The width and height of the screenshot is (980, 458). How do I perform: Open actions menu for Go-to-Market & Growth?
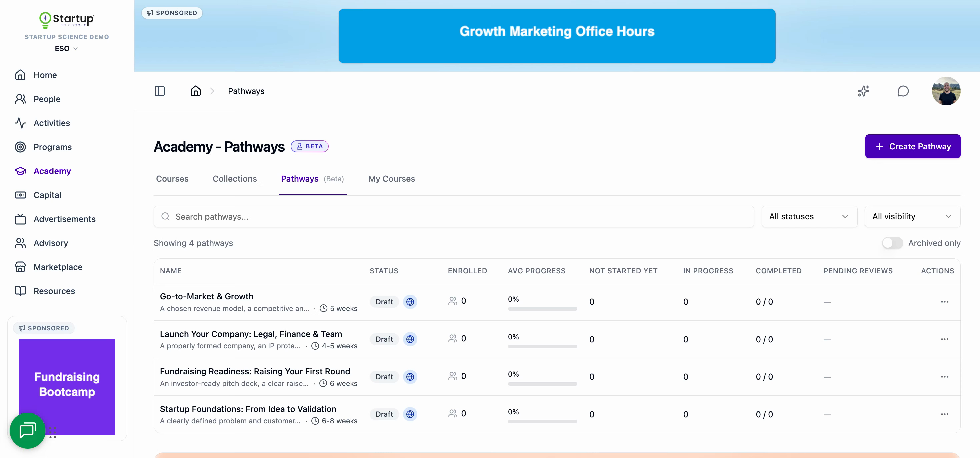[x=945, y=302]
